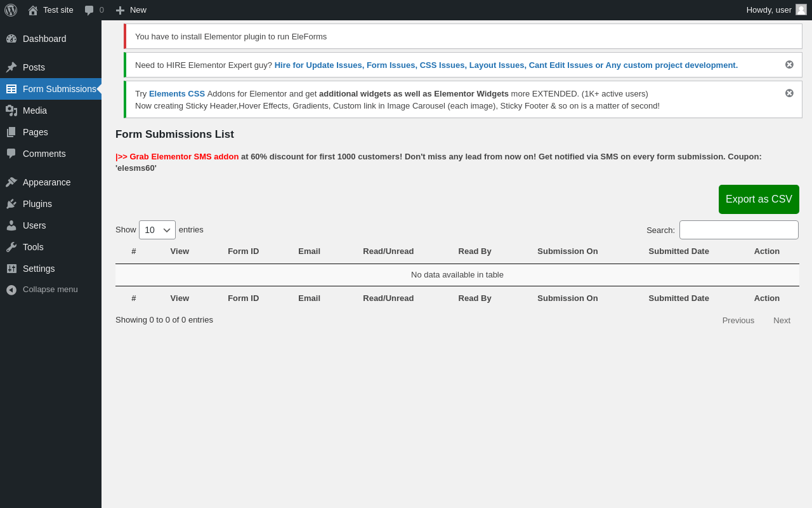Image resolution: width=812 pixels, height=508 pixels.
Task: Click the Plugins plug icon
Action: pyautogui.click(x=11, y=204)
